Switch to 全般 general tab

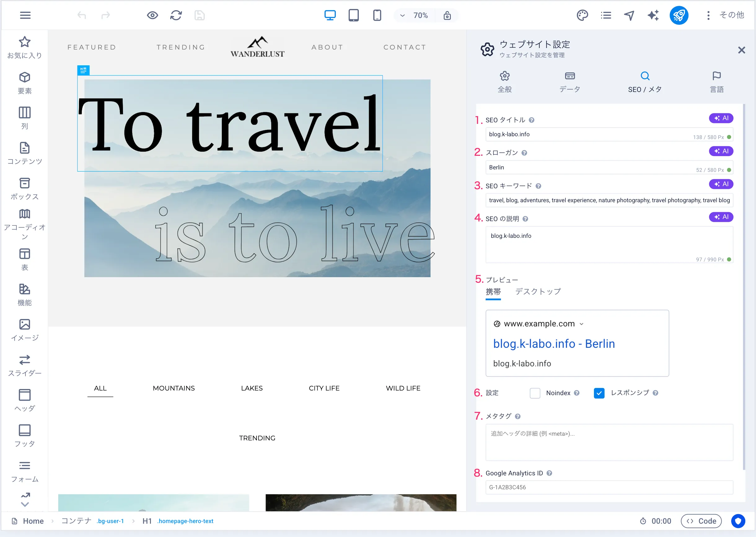(504, 82)
